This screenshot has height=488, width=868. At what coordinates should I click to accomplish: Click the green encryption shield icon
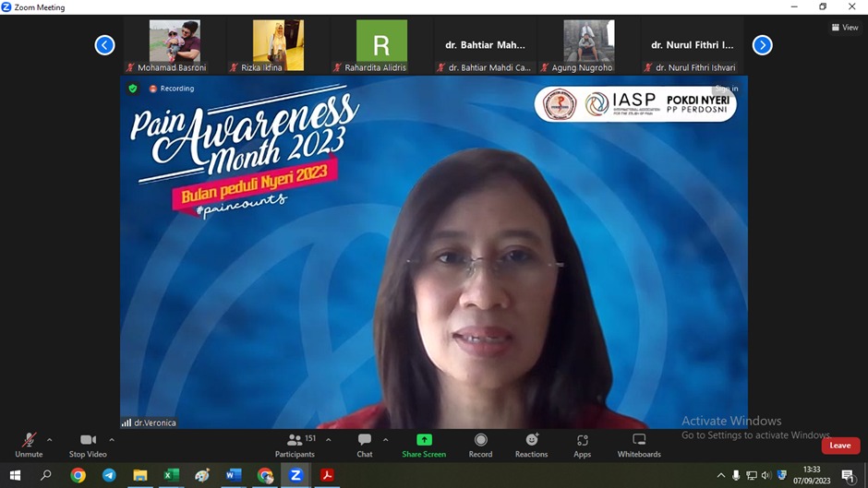tap(133, 89)
